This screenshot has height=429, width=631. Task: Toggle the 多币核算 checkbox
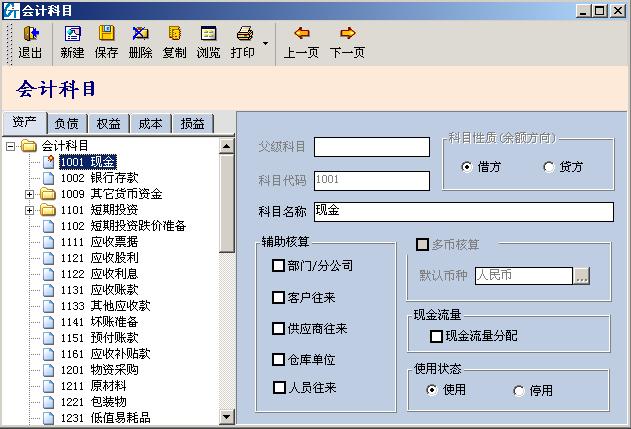click(422, 244)
